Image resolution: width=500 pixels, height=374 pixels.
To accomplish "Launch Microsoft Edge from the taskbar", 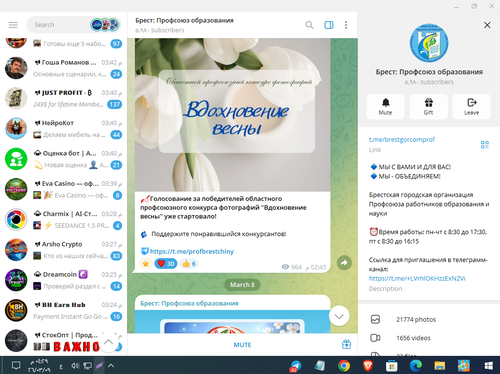I will (x=416, y=366).
